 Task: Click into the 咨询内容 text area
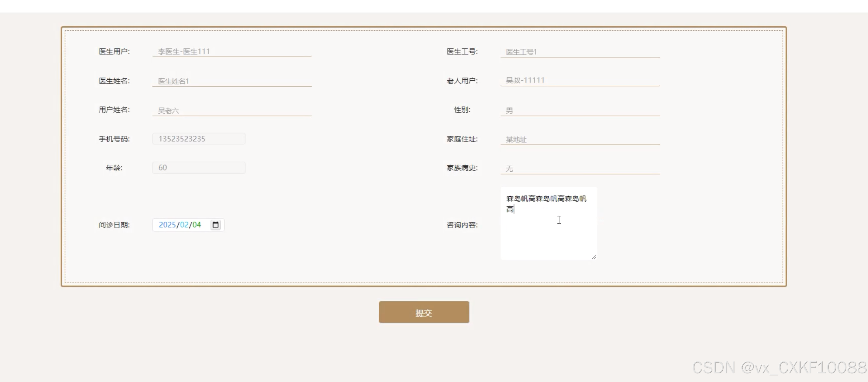[549, 232]
